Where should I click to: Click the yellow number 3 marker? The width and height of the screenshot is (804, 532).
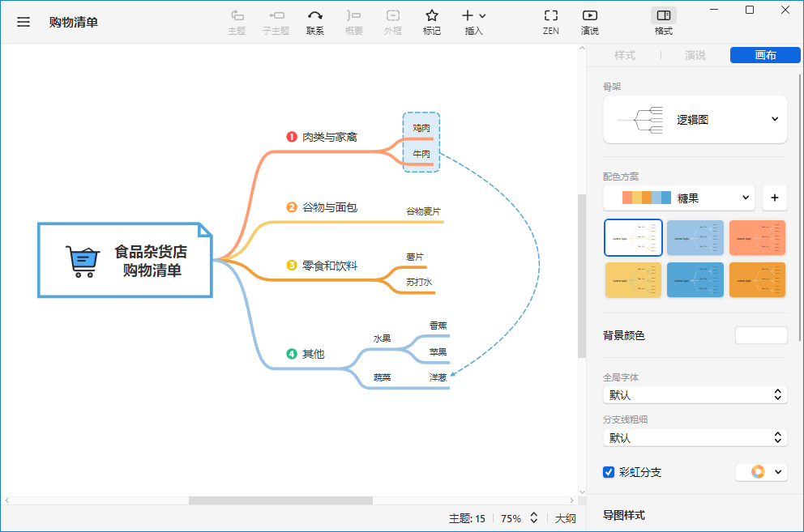[x=292, y=266]
